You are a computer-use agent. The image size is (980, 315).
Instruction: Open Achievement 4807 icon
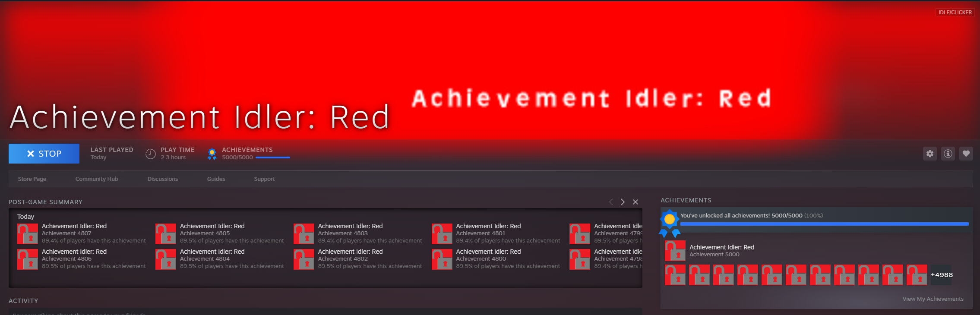click(x=28, y=234)
